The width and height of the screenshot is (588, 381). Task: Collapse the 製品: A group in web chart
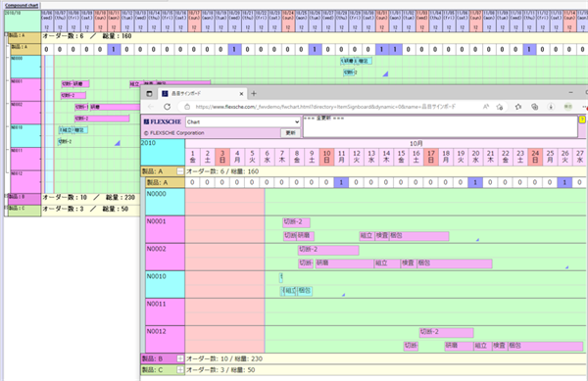(x=180, y=171)
